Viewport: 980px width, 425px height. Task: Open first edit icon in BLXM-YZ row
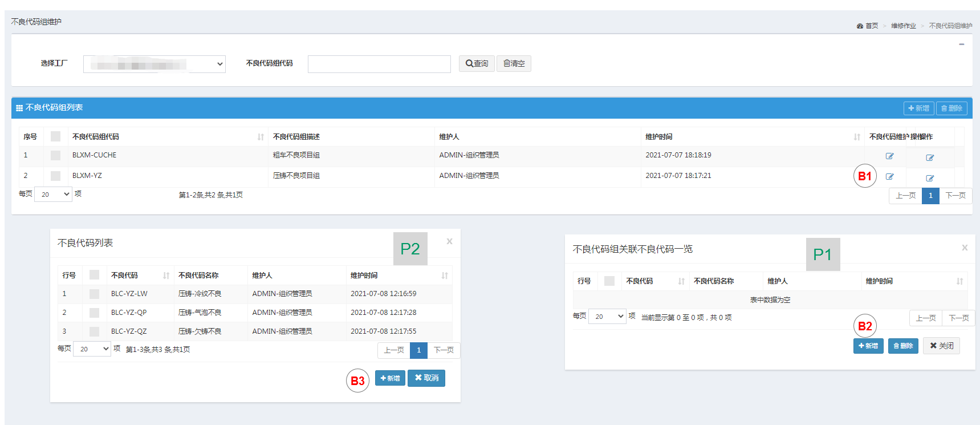889,177
